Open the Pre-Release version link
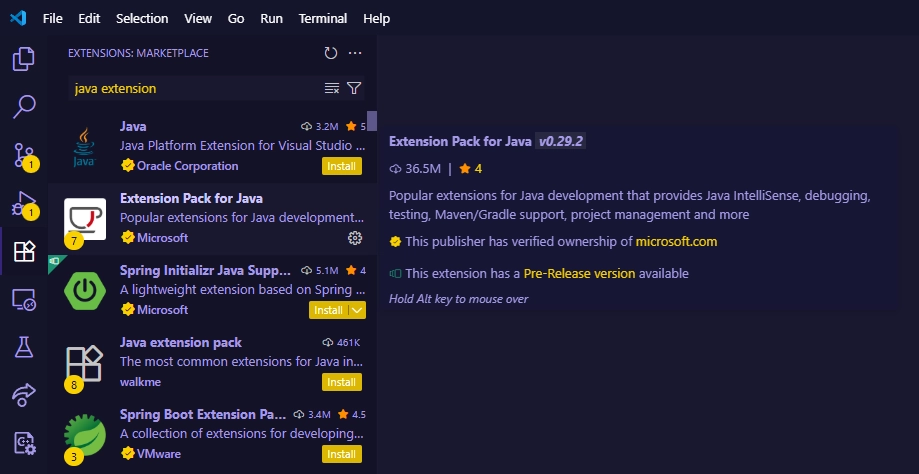This screenshot has height=474, width=919. (x=579, y=273)
